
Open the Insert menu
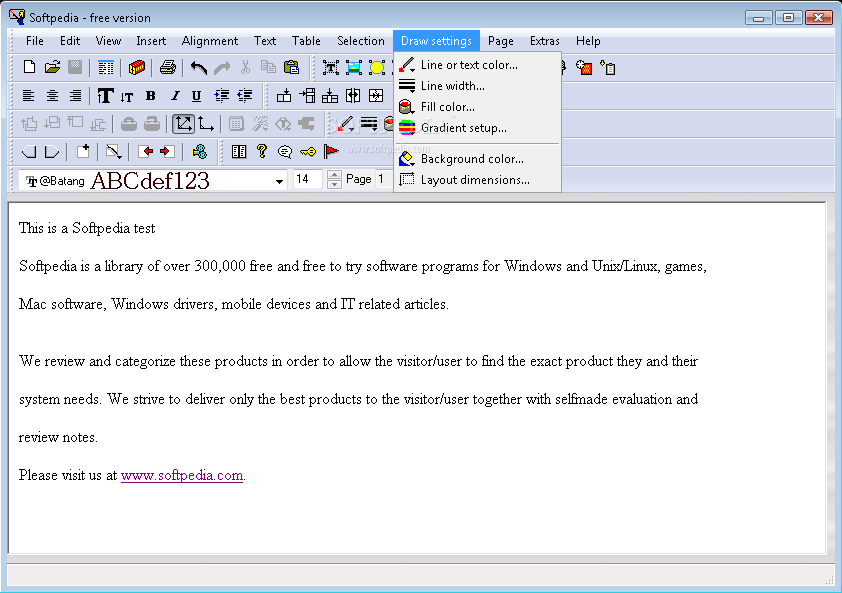click(151, 41)
